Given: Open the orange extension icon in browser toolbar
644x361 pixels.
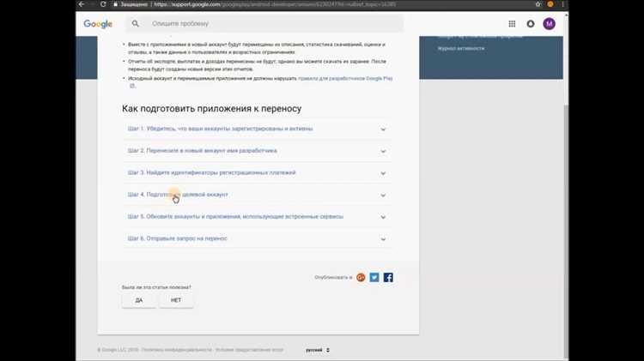Looking at the screenshot, I should pos(550,4).
